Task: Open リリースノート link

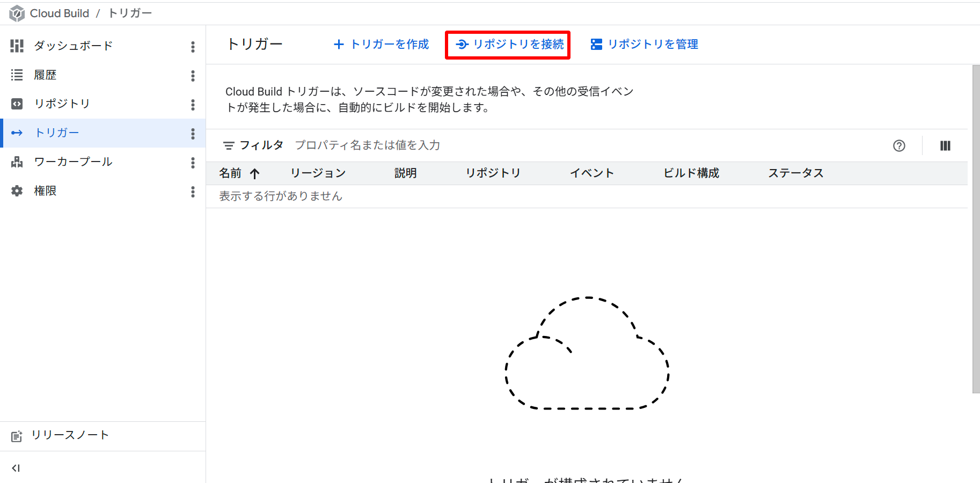Action: click(70, 435)
